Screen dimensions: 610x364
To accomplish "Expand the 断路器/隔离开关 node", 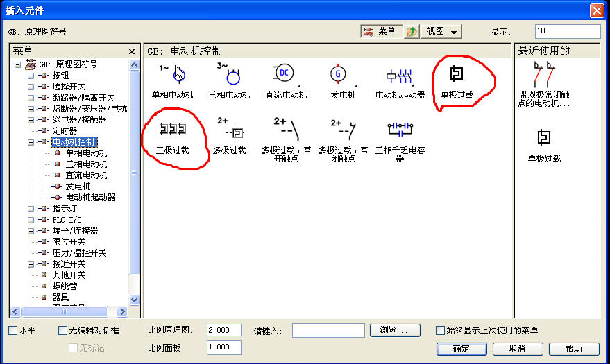I will 31,98.
